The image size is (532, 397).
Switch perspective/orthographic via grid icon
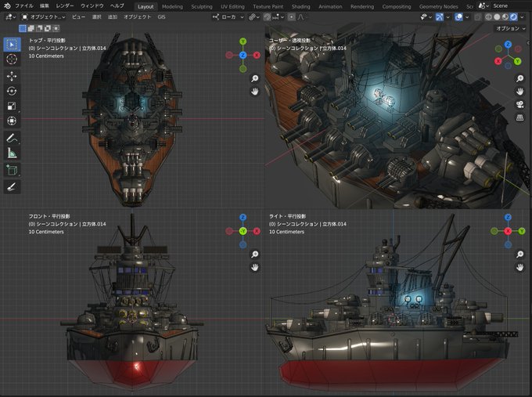[519, 117]
